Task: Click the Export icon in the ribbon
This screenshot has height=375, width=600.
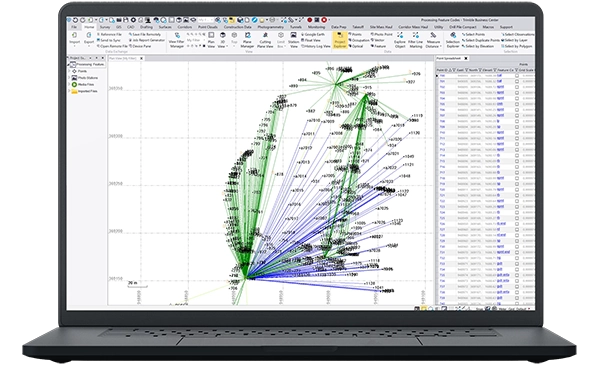Action: (x=89, y=36)
